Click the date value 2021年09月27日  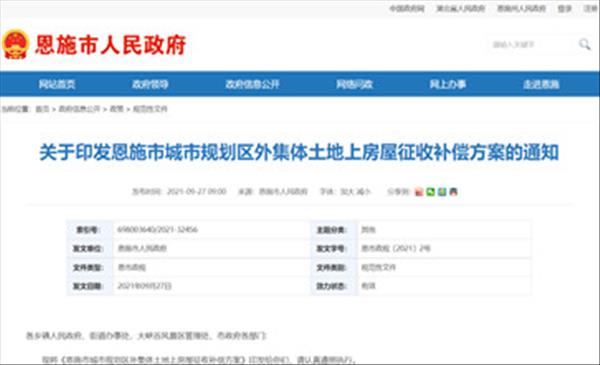tap(144, 286)
